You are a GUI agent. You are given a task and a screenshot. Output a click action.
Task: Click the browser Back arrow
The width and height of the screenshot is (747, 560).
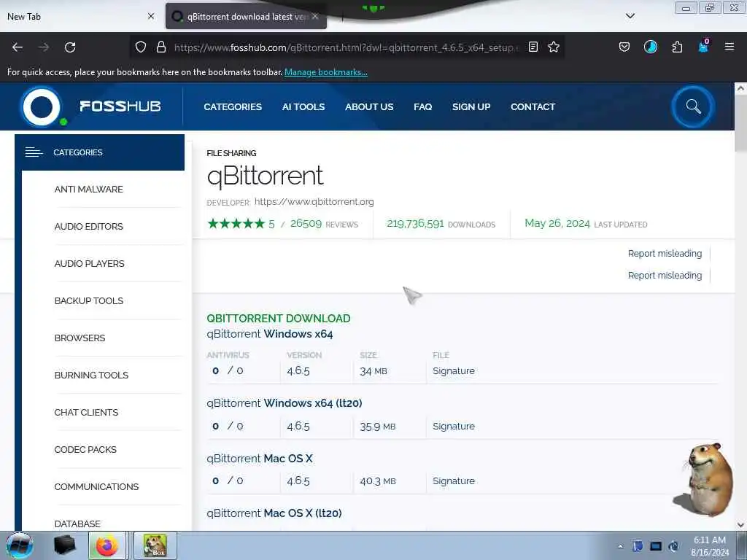pos(18,47)
